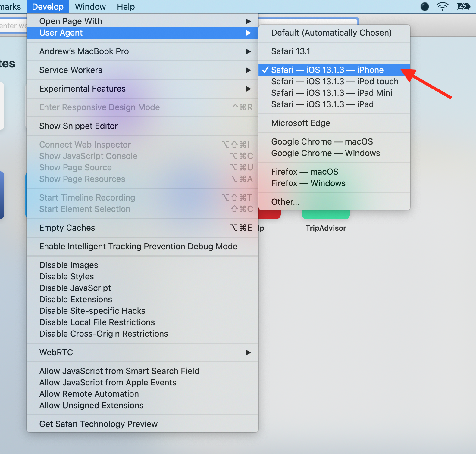The image size is (476, 454).
Task: Select Default (Automatically Chosen) user agent
Action: click(x=334, y=33)
